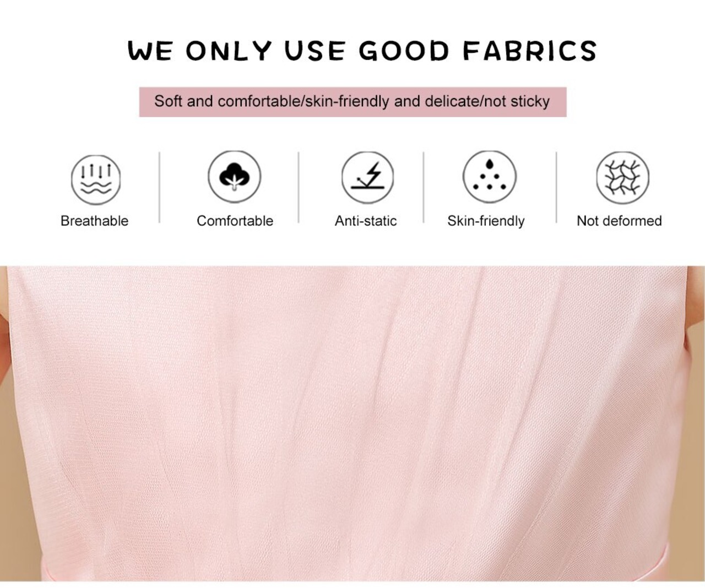705x588 pixels.
Task: Click the divider between Comfortable and Anti-static
Action: [x=299, y=187]
